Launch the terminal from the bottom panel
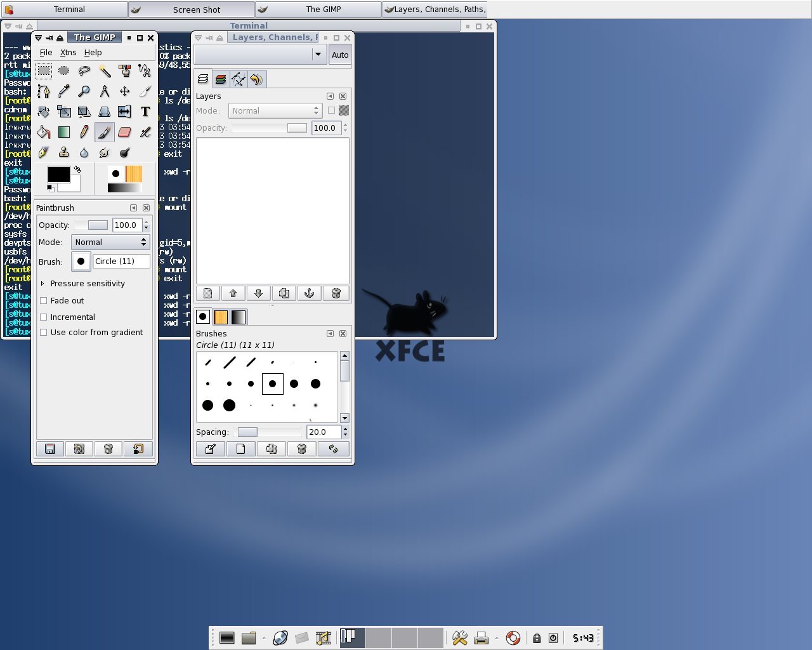The height and width of the screenshot is (650, 812). pos(227,638)
